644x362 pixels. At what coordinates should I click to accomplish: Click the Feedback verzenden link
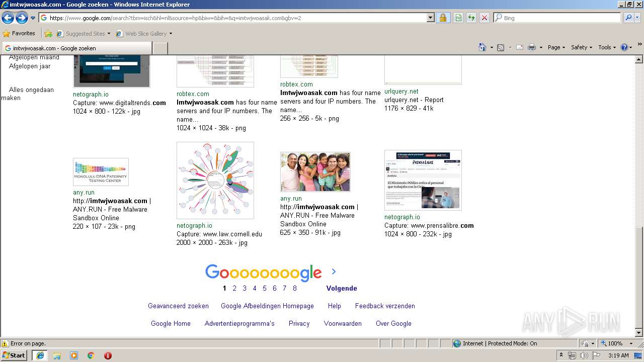[385, 306]
